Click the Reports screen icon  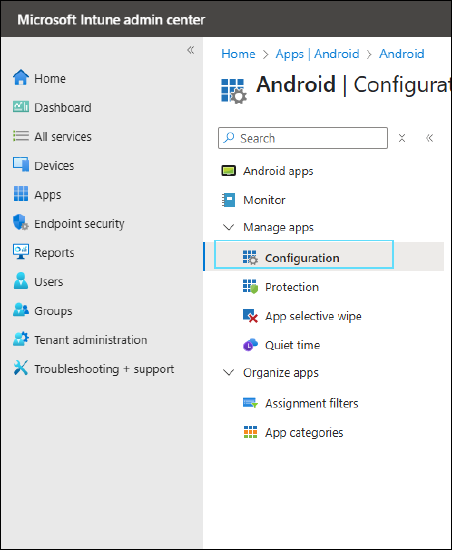coord(21,252)
